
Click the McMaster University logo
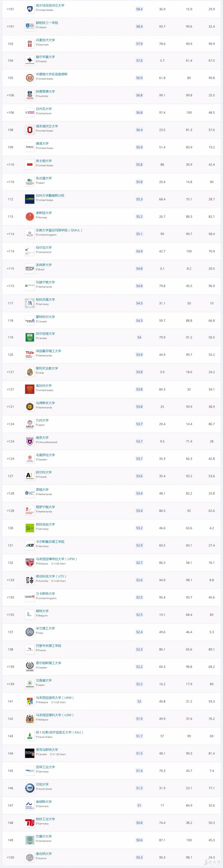coord(30,753)
